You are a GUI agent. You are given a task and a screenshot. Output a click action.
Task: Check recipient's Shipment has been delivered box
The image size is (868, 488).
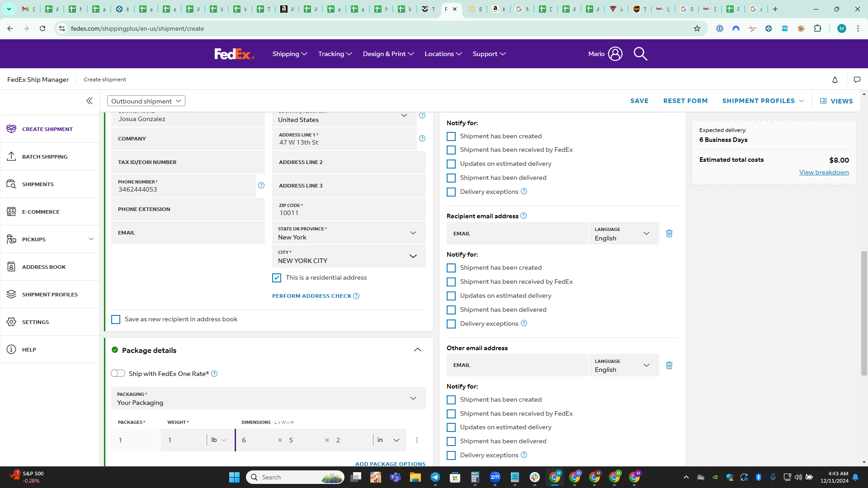click(x=451, y=310)
